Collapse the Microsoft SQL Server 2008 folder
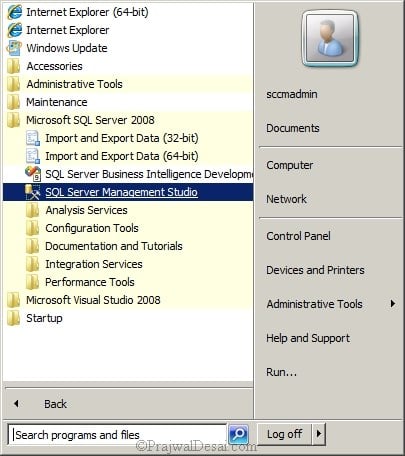The width and height of the screenshot is (405, 456). (x=90, y=120)
